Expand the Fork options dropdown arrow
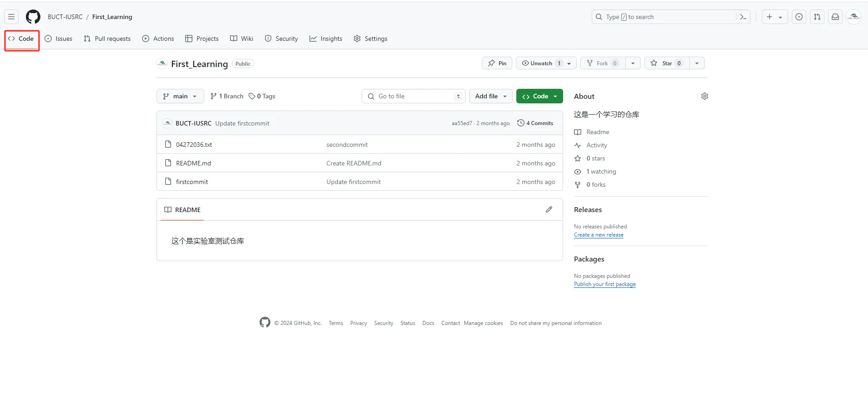This screenshot has height=407, width=868. [x=633, y=63]
